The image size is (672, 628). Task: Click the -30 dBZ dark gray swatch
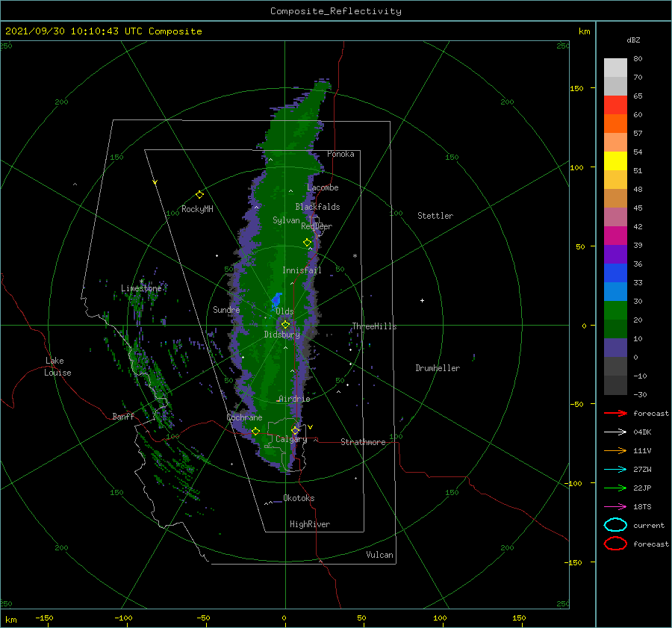615,385
